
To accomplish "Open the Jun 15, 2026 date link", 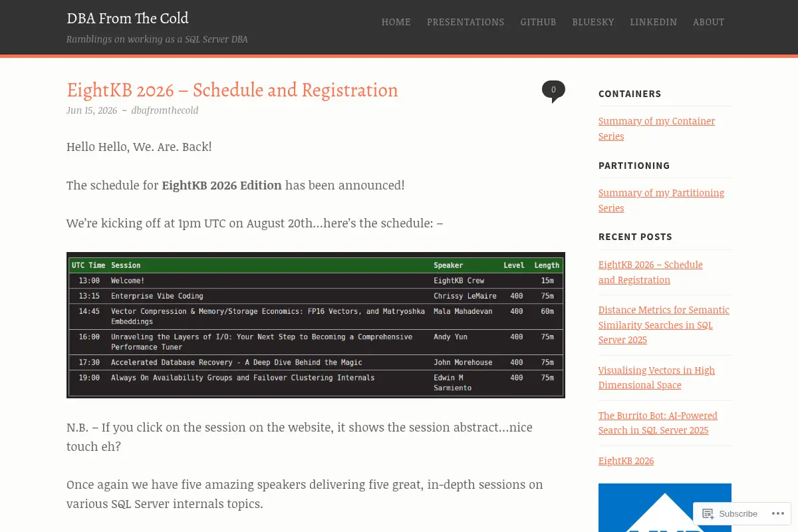I will (92, 110).
